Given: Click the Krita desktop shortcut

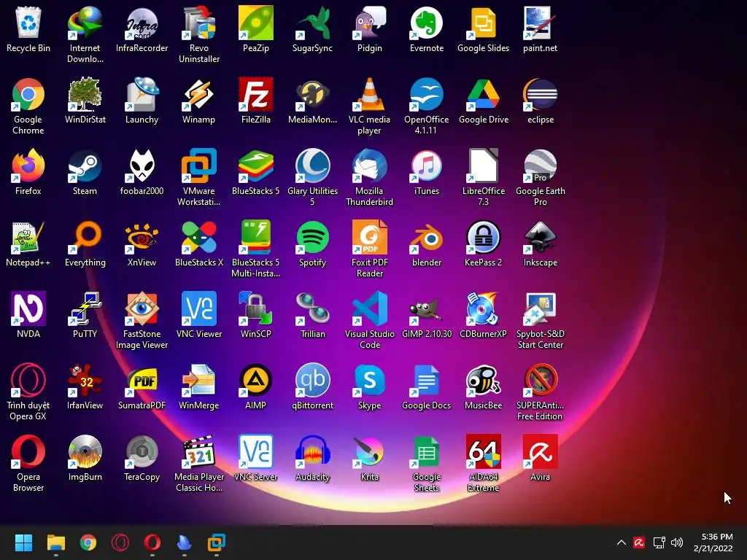Looking at the screenshot, I should point(370,451).
